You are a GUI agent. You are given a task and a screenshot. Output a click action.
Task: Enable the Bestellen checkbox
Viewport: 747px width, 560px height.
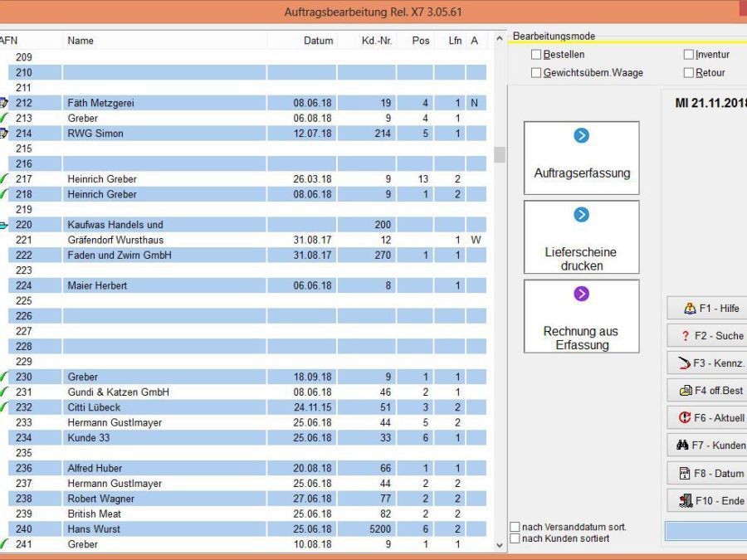click(536, 55)
